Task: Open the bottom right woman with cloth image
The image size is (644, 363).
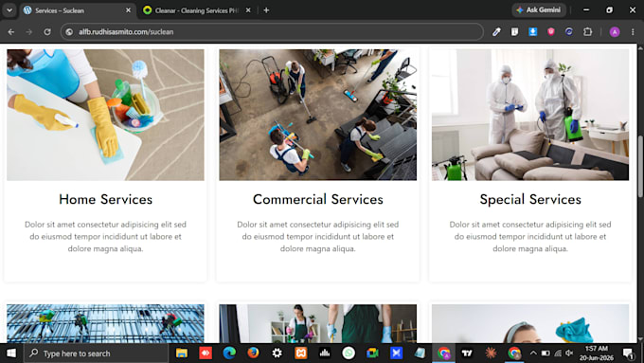Action: pos(530,323)
